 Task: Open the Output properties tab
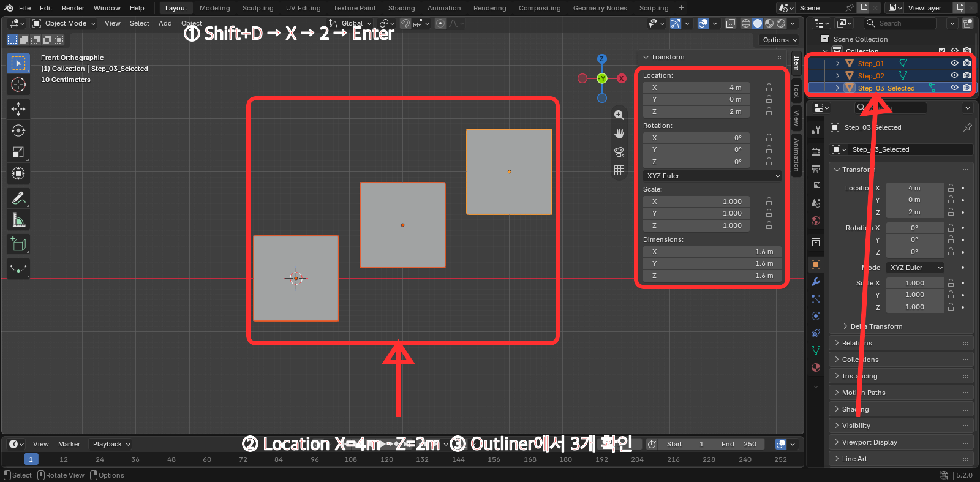pyautogui.click(x=816, y=168)
